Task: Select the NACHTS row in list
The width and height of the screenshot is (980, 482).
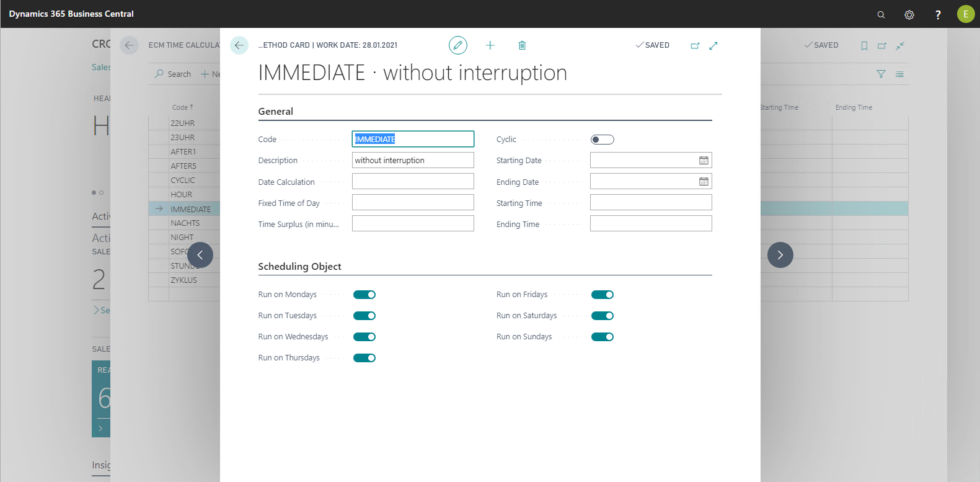Action: click(x=185, y=223)
